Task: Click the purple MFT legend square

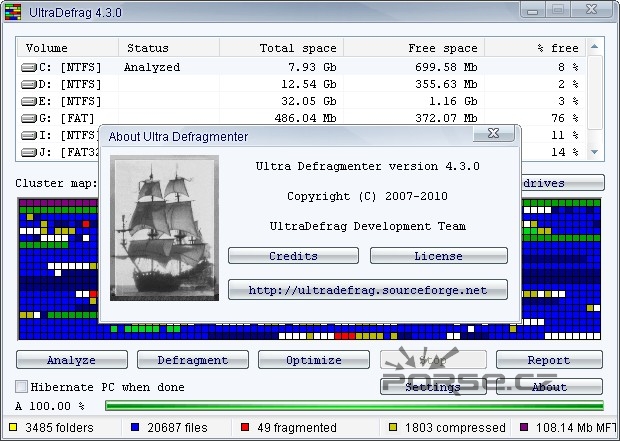Action: point(524,427)
